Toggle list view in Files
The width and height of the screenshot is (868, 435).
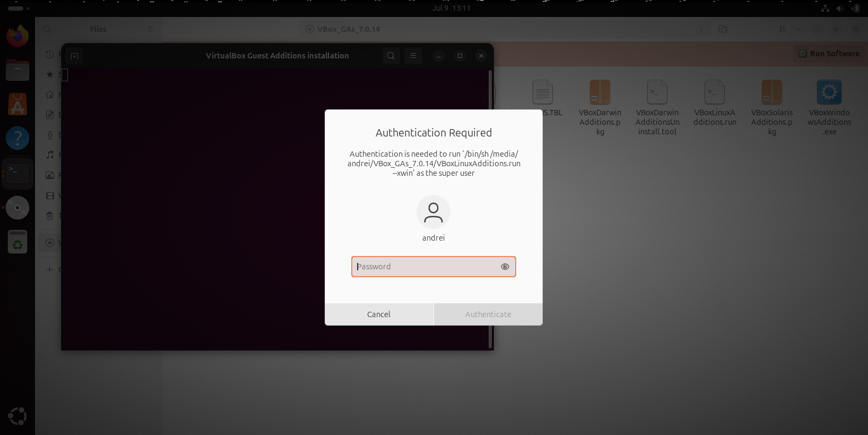coord(783,29)
